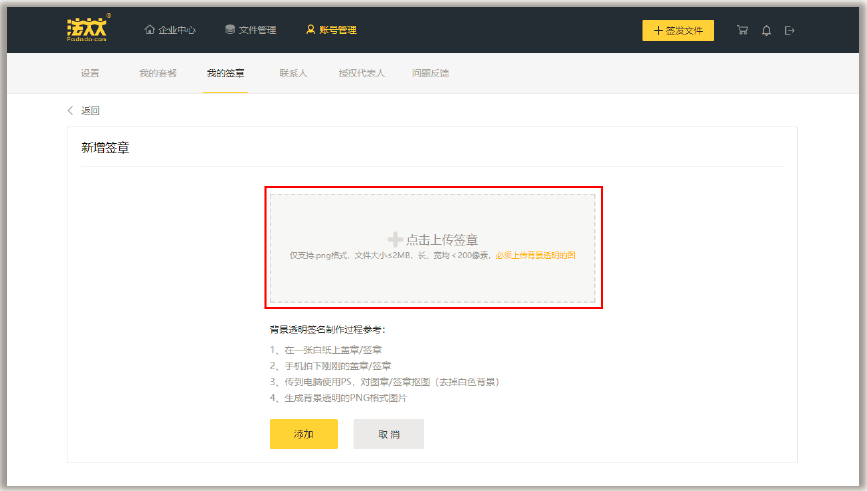Switch to the 联系人 tab

point(293,73)
